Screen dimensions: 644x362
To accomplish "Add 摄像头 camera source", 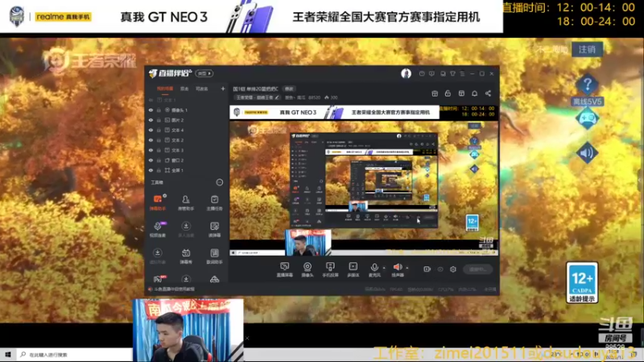I will [308, 269].
